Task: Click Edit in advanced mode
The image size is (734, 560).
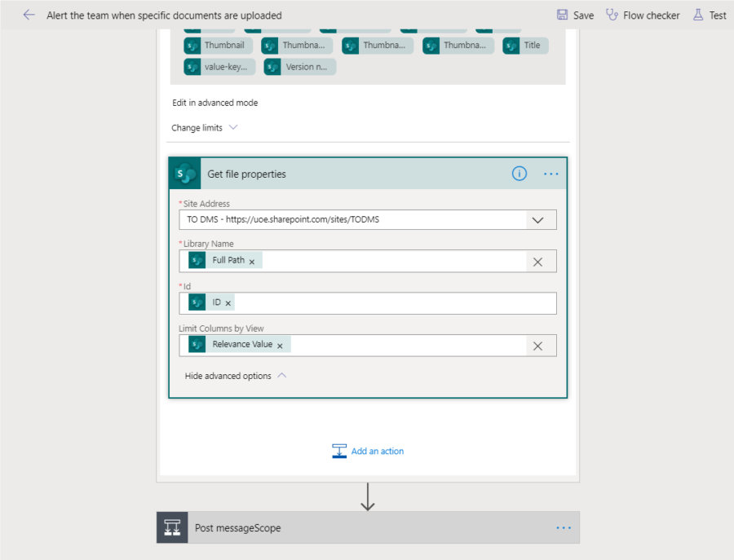Action: tap(214, 102)
